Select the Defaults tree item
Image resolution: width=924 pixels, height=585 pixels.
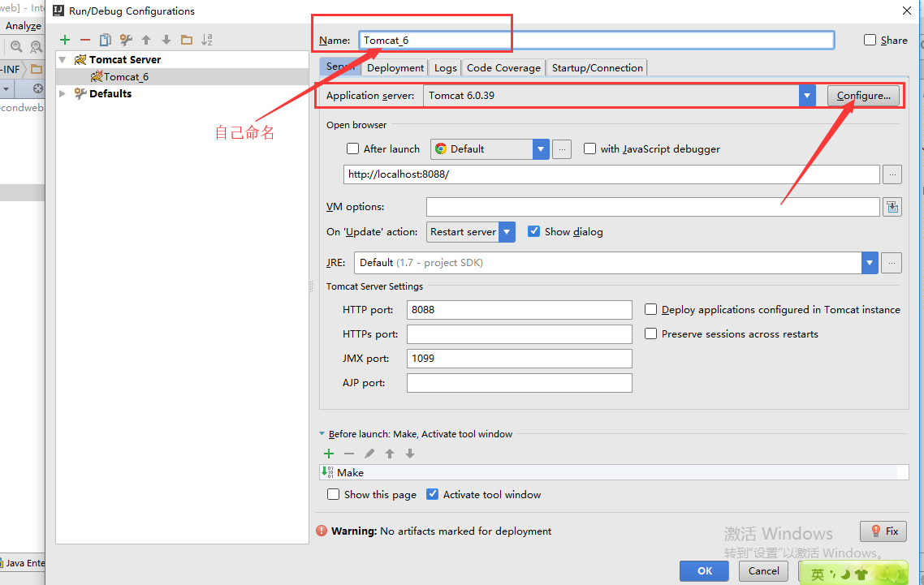coord(110,93)
